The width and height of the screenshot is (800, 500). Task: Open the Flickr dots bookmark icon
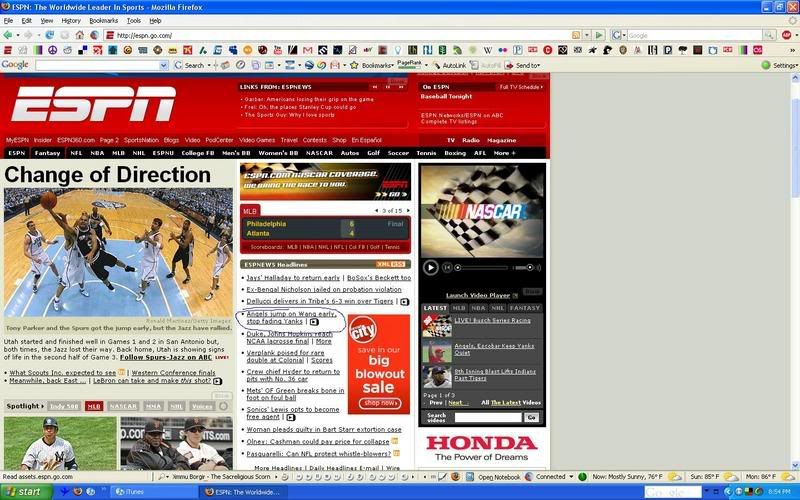click(x=503, y=50)
